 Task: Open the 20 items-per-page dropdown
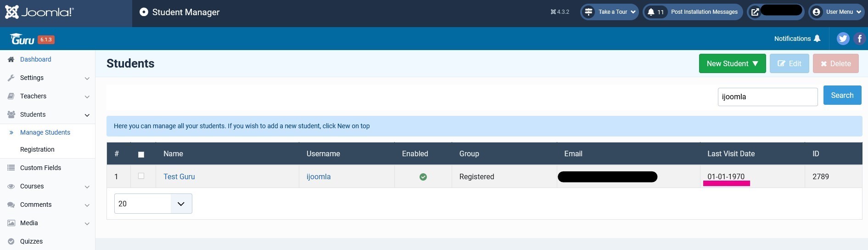153,204
